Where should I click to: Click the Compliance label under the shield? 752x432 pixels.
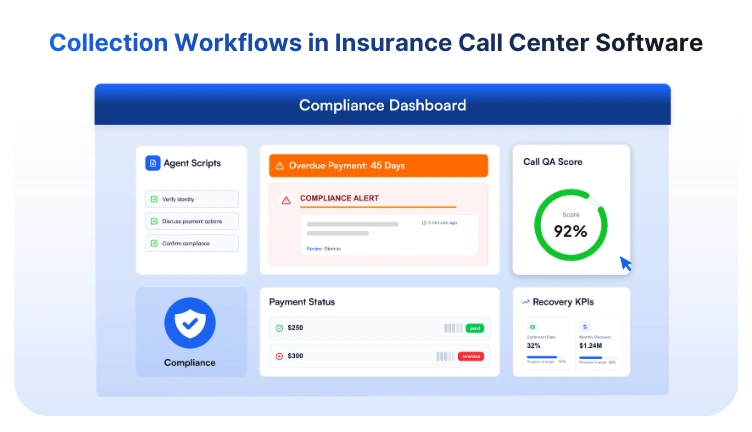tap(189, 363)
